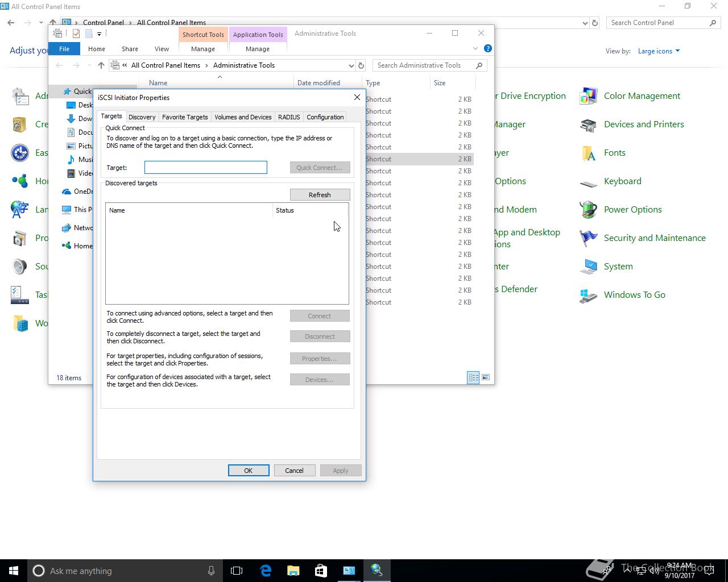Click the Power Options icon
Image resolution: width=728 pixels, height=582 pixels.
(x=588, y=210)
